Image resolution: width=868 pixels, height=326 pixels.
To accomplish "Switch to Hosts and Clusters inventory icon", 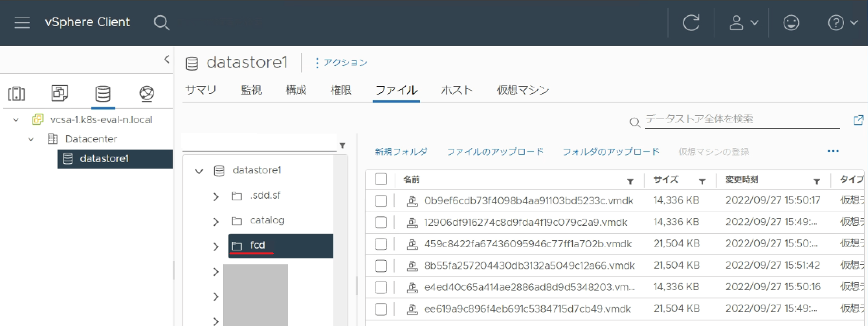I will [x=16, y=94].
